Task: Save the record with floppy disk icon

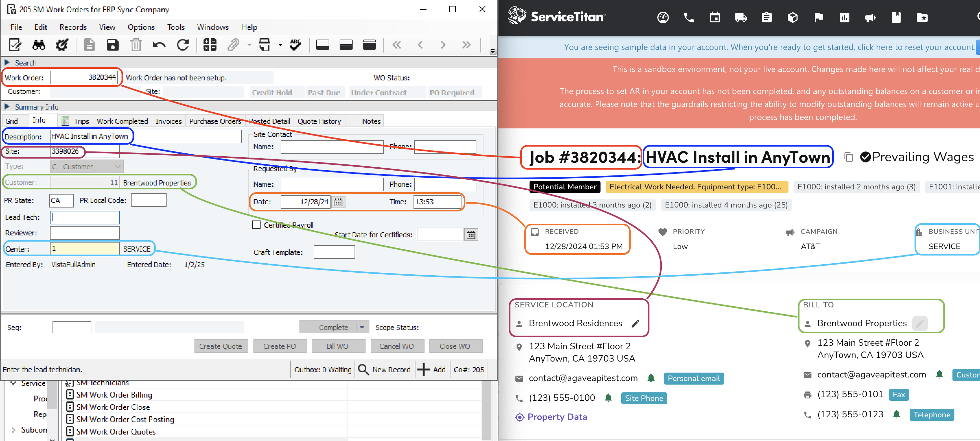Action: [x=112, y=45]
